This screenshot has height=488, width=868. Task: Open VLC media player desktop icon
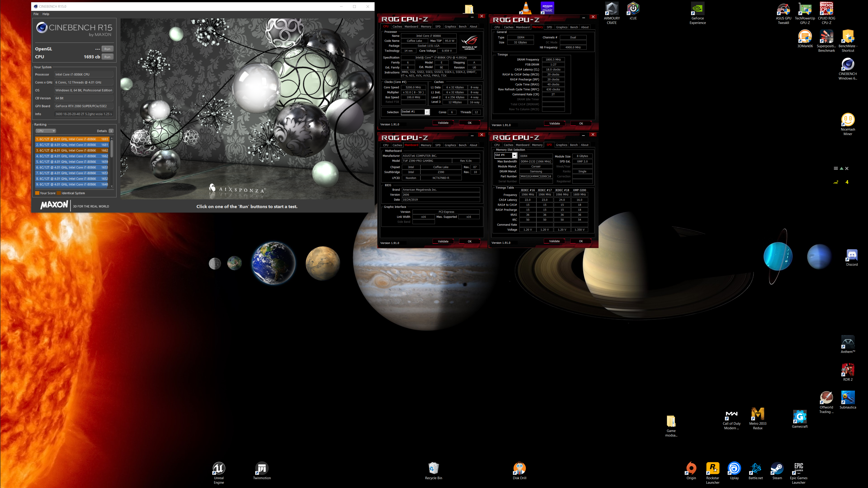[x=526, y=8]
